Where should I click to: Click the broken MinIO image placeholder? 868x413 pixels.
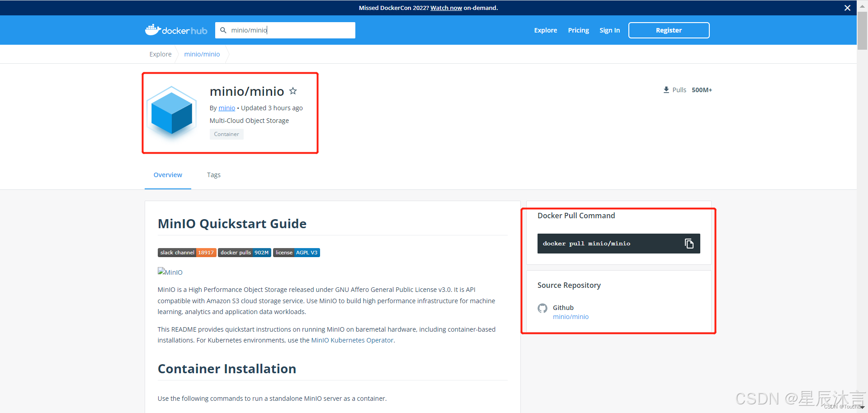170,272
